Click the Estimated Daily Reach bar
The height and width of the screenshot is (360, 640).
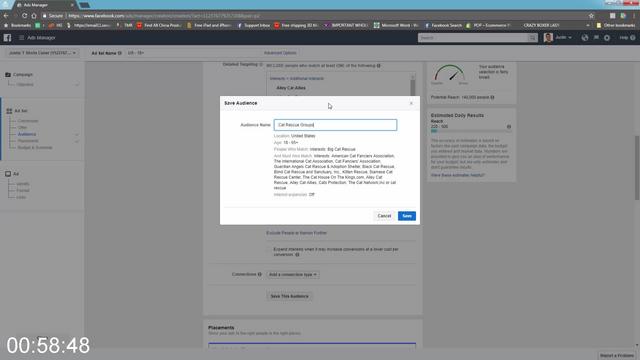point(471,131)
